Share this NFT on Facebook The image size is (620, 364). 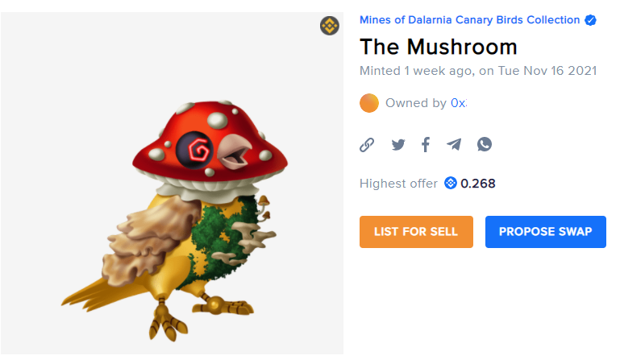(x=426, y=144)
